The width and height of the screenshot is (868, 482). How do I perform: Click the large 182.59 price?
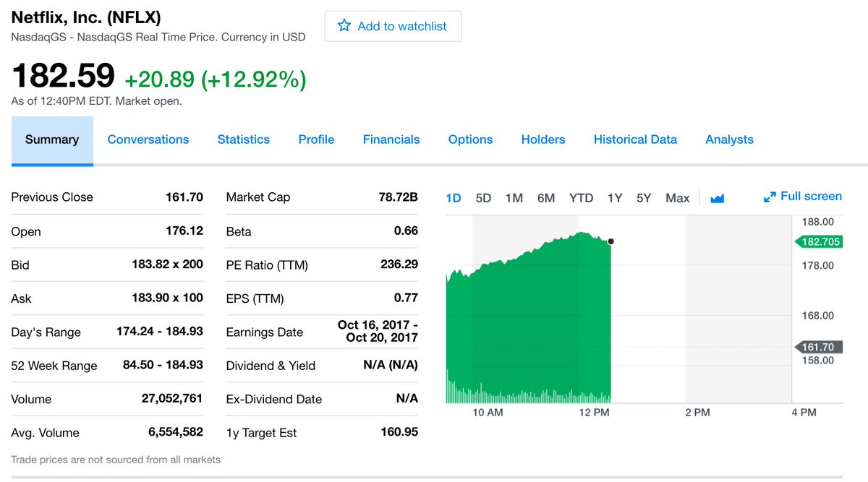coord(63,76)
